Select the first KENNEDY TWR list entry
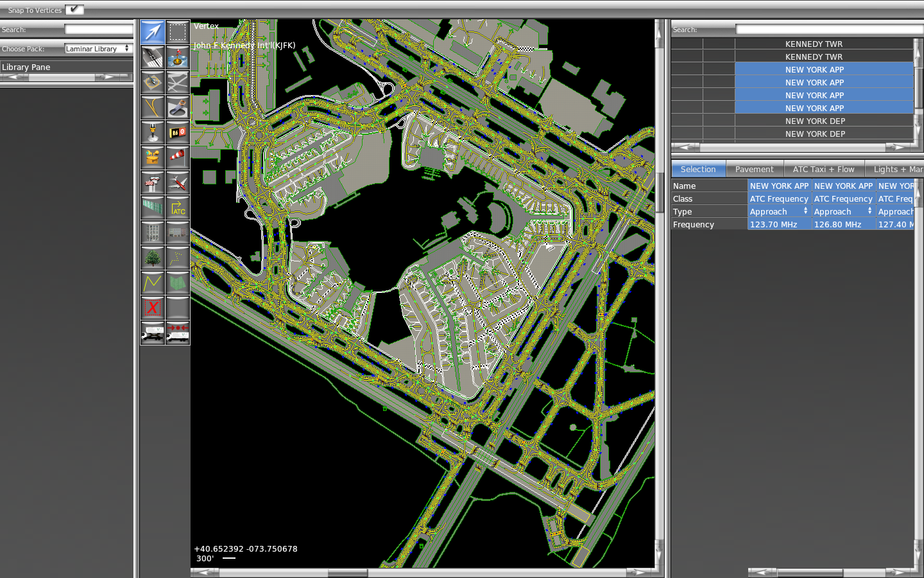This screenshot has width=924, height=578. coord(814,44)
